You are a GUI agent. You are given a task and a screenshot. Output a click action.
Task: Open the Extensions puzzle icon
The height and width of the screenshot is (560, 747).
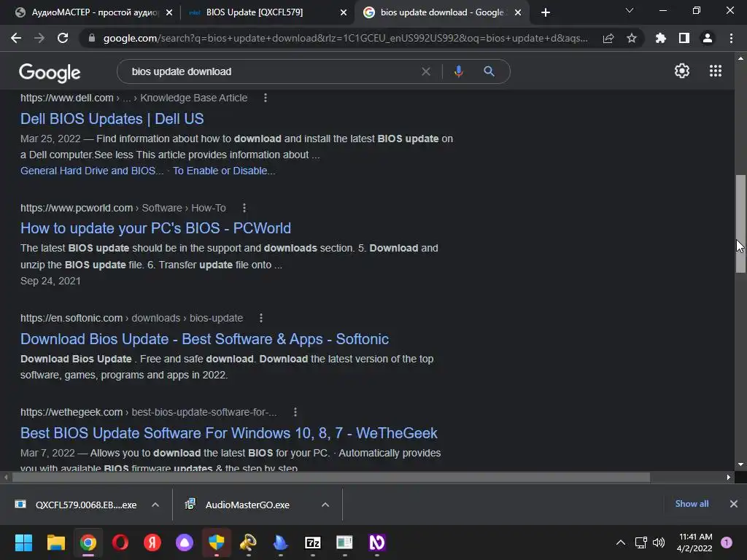click(661, 38)
